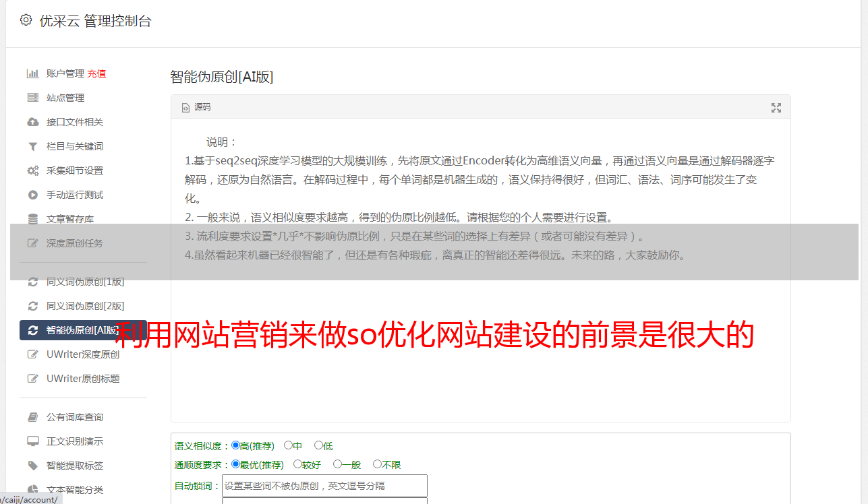
Task: Click the play circle icon for 手动运行测试
Action: tap(32, 195)
